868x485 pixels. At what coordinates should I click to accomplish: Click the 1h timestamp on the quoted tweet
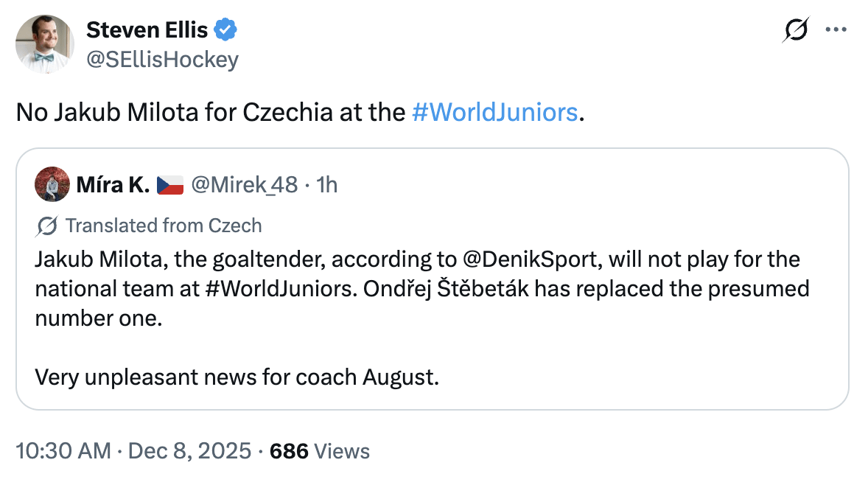(325, 184)
